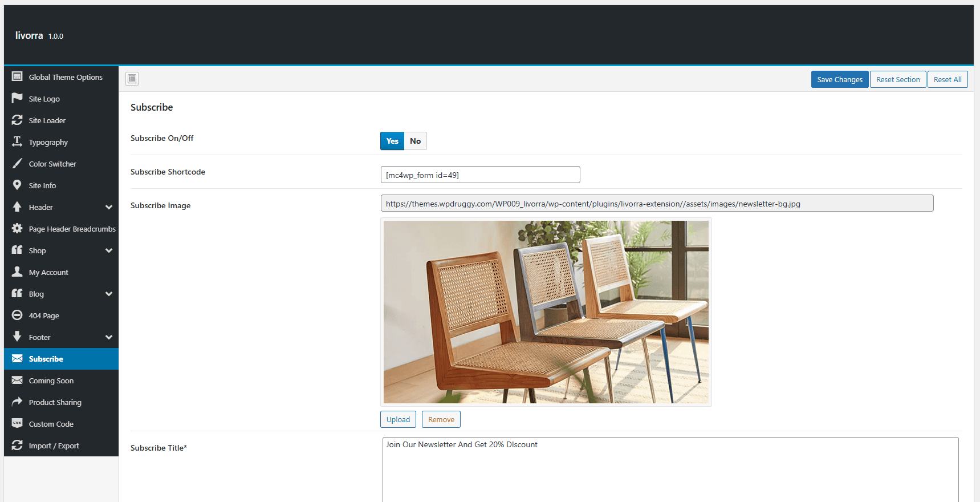This screenshot has height=502, width=980.
Task: Open the 404 Page section
Action: (x=62, y=315)
